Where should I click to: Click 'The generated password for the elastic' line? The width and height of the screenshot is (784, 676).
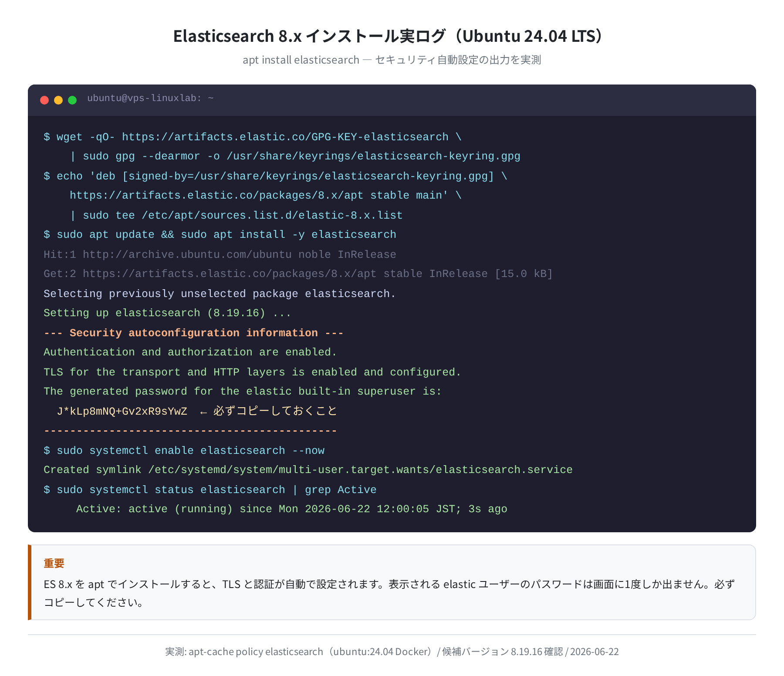point(243,391)
